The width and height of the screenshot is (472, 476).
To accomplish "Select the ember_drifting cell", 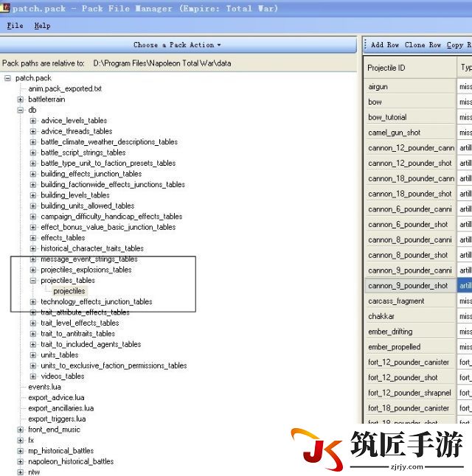I will (x=410, y=332).
